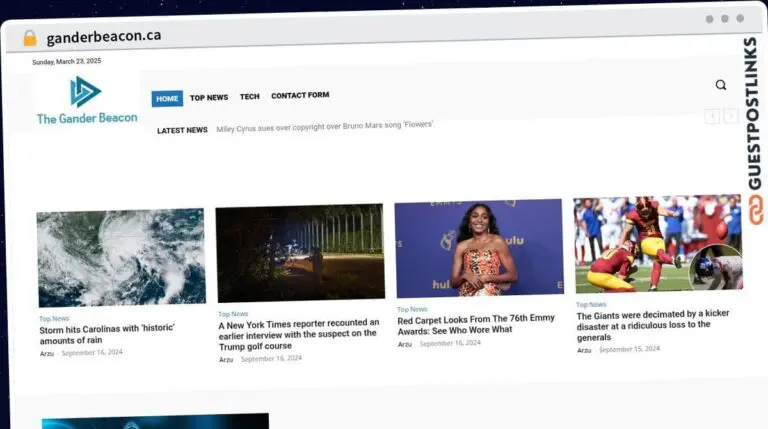Screen dimensions: 768x429
Task: Click previous arrow in latest news ticker
Action: [711, 116]
